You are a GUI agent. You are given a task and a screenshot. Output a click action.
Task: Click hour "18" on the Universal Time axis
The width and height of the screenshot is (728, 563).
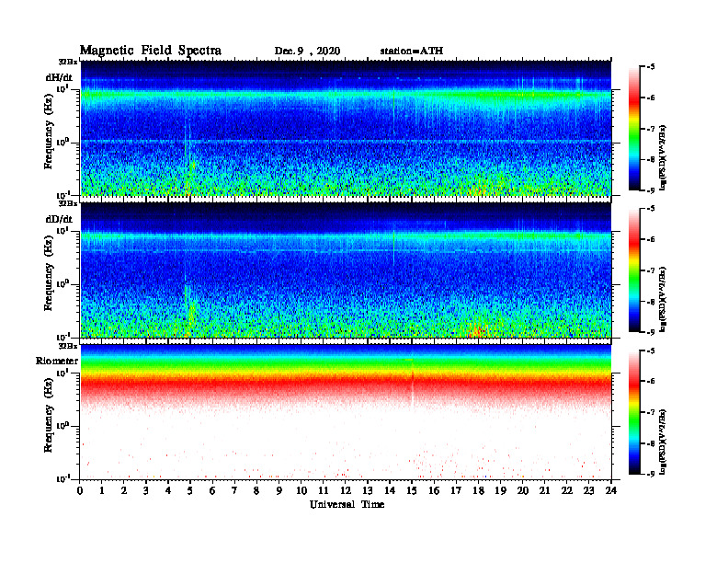pyautogui.click(x=478, y=490)
